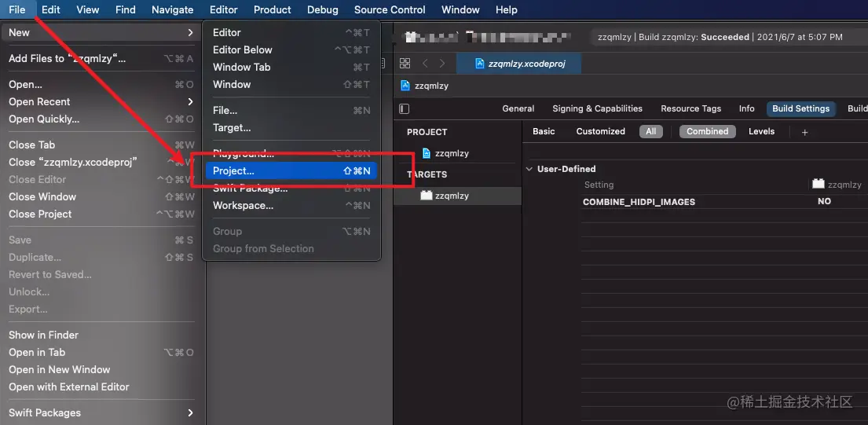The height and width of the screenshot is (425, 868).
Task: Expand the New submenu arrow
Action: pyautogui.click(x=190, y=33)
